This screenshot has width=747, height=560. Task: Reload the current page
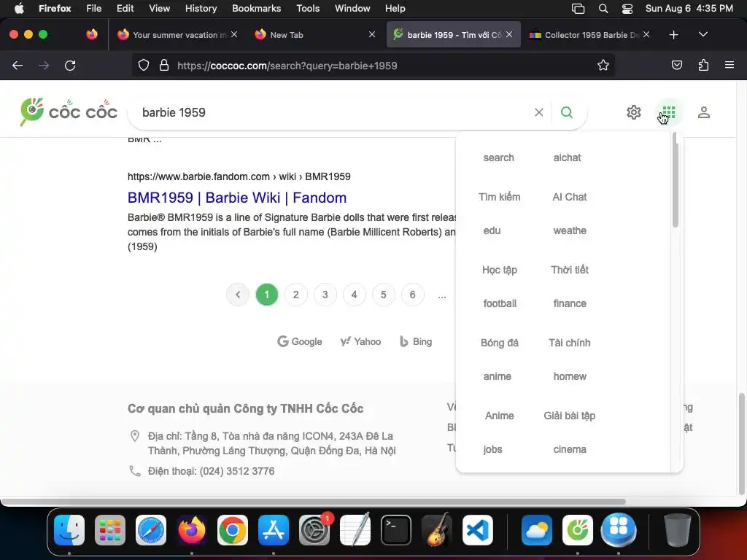click(x=70, y=65)
